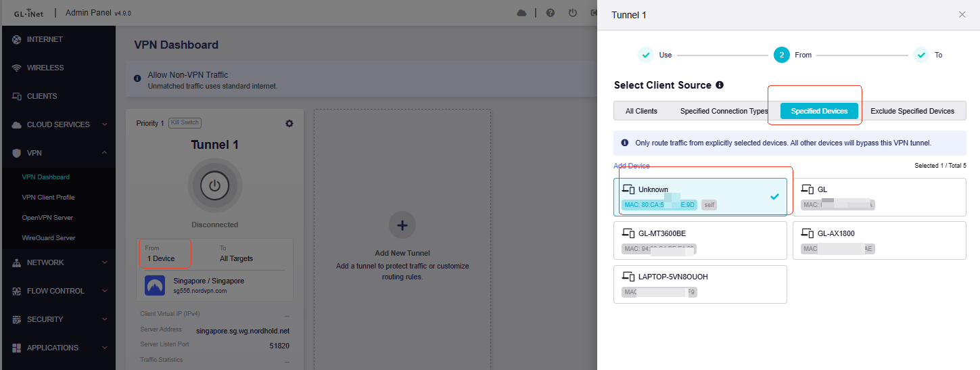Click the listen port value 51820
This screenshot has width=980, height=370.
pos(279,346)
